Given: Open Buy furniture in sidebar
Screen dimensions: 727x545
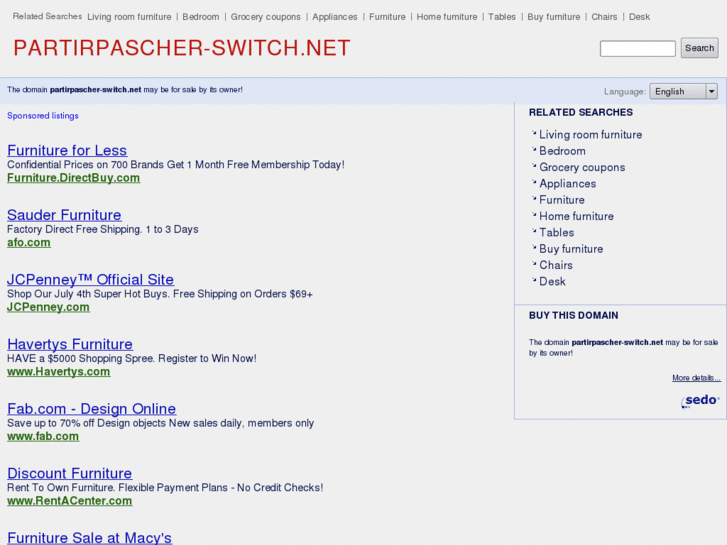Looking at the screenshot, I should tap(571, 249).
